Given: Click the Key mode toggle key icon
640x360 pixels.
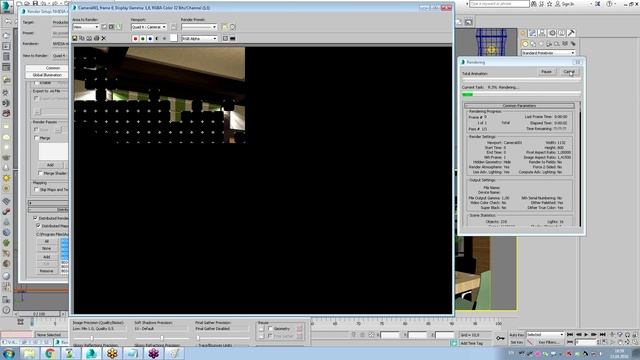Looking at the screenshot, I should tap(500, 338).
